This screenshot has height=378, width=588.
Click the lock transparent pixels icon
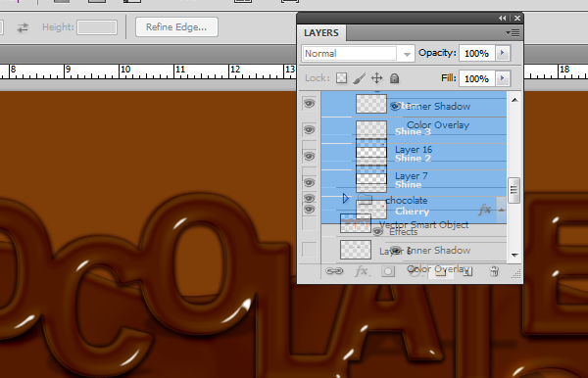point(341,78)
